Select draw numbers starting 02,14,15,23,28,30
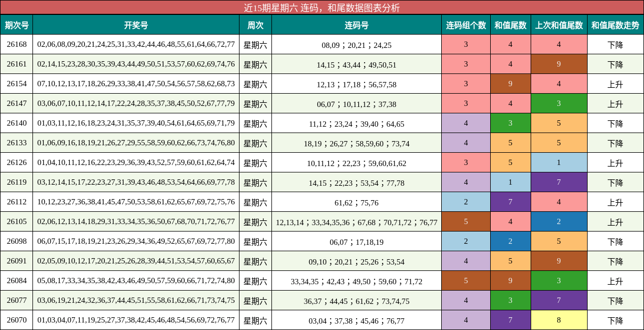644x330 pixels. pyautogui.click(x=136, y=64)
